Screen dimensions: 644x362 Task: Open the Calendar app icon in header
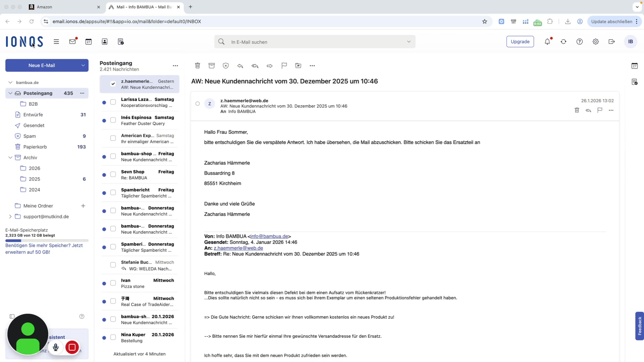(89, 42)
